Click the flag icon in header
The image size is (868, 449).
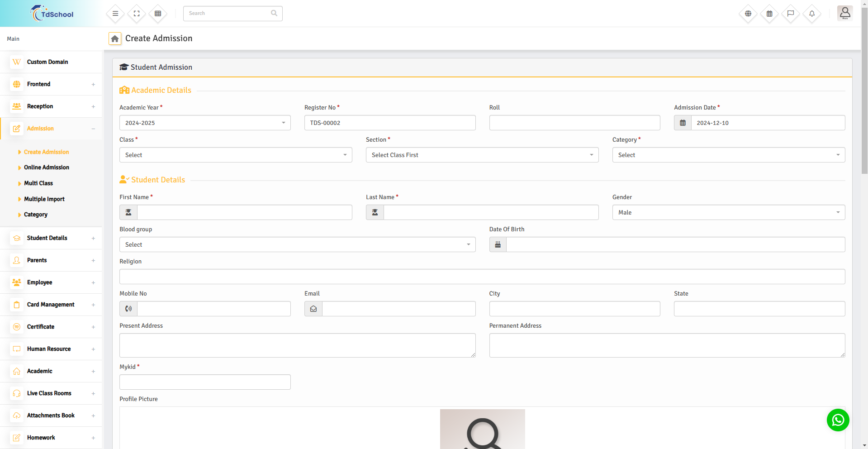tap(791, 14)
